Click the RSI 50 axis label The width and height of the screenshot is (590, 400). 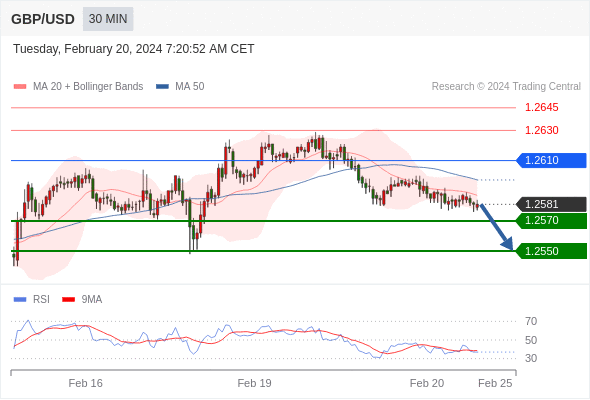[x=531, y=340]
